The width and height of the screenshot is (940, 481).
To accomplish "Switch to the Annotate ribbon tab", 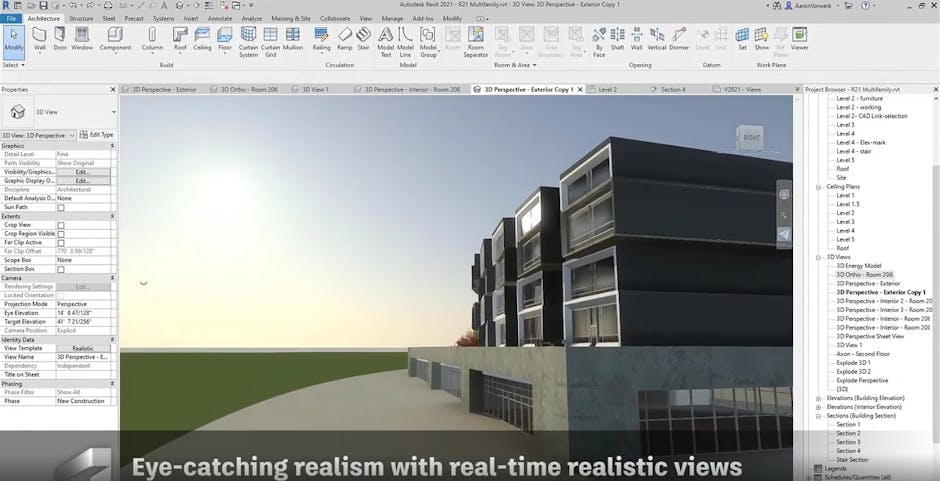I will tap(219, 19).
